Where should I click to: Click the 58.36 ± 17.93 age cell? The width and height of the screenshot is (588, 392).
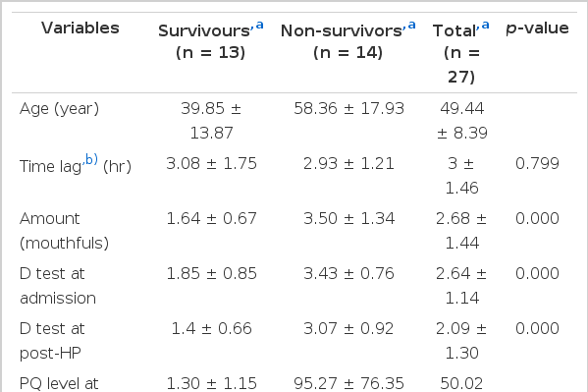pyautogui.click(x=348, y=108)
